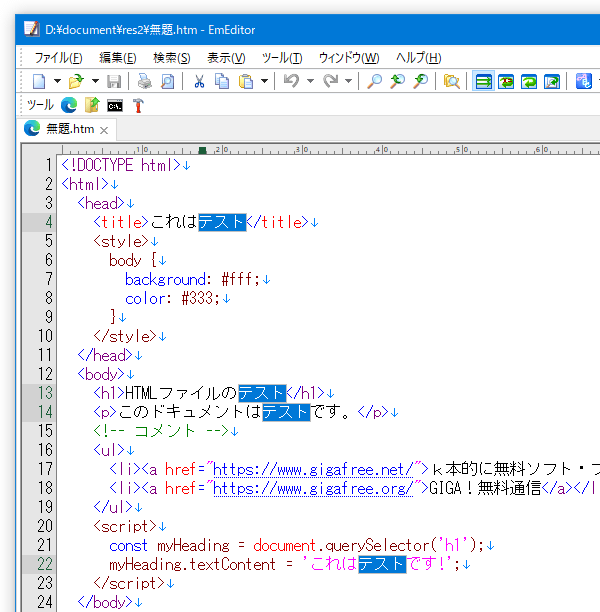
Task: Open the ウィンドウ(W) menu
Action: point(349,58)
